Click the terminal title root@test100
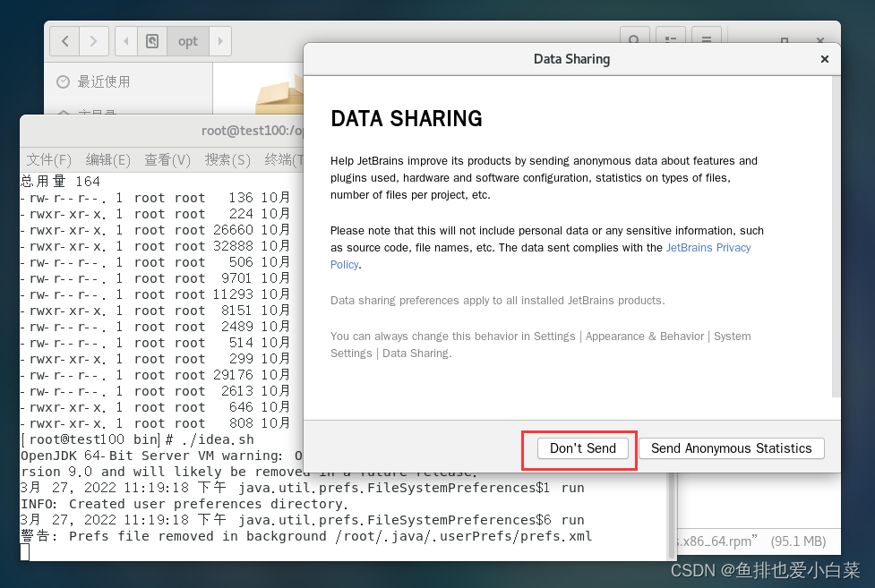 pos(253,131)
